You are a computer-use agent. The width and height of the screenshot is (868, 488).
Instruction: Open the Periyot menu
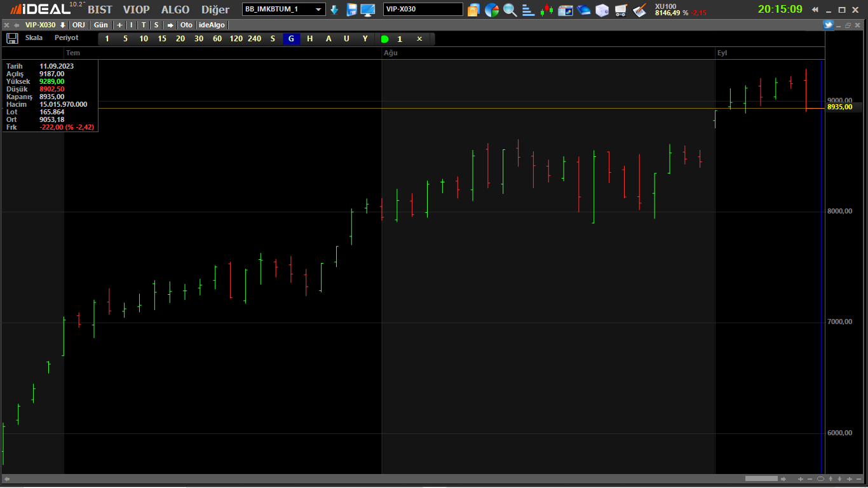coord(66,37)
